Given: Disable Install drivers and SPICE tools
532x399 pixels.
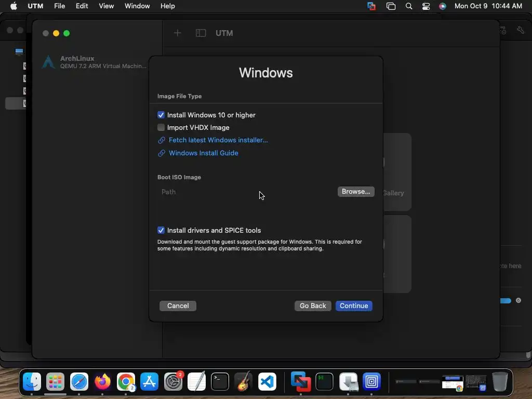Looking at the screenshot, I should (x=161, y=230).
